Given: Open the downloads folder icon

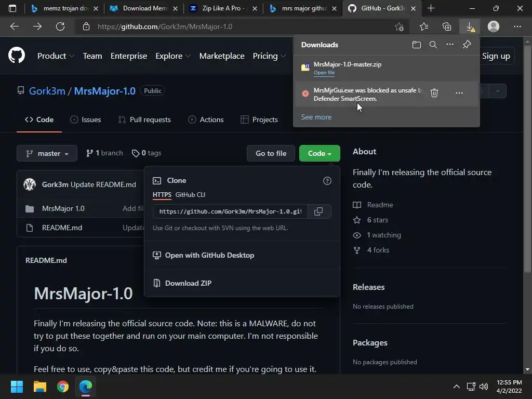Looking at the screenshot, I should (417, 45).
